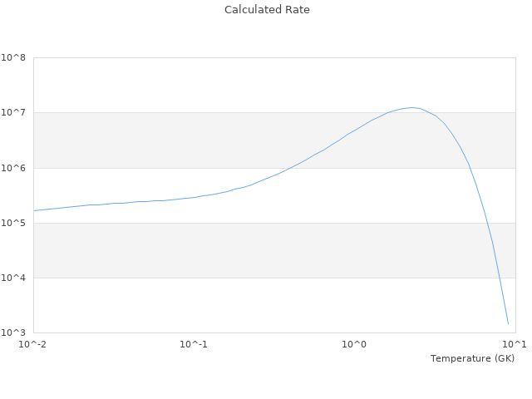The width and height of the screenshot is (532, 399).
Task: Click the "Temperature (GK)" axis title
Action: point(472,358)
